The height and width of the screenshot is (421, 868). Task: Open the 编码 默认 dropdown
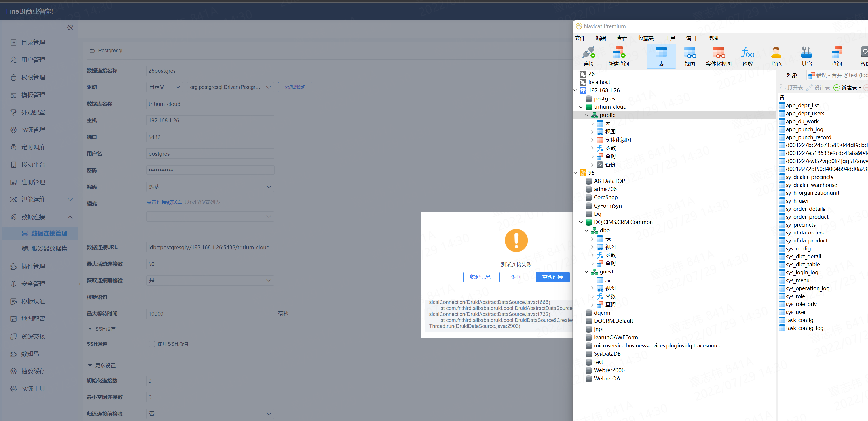[x=210, y=187]
